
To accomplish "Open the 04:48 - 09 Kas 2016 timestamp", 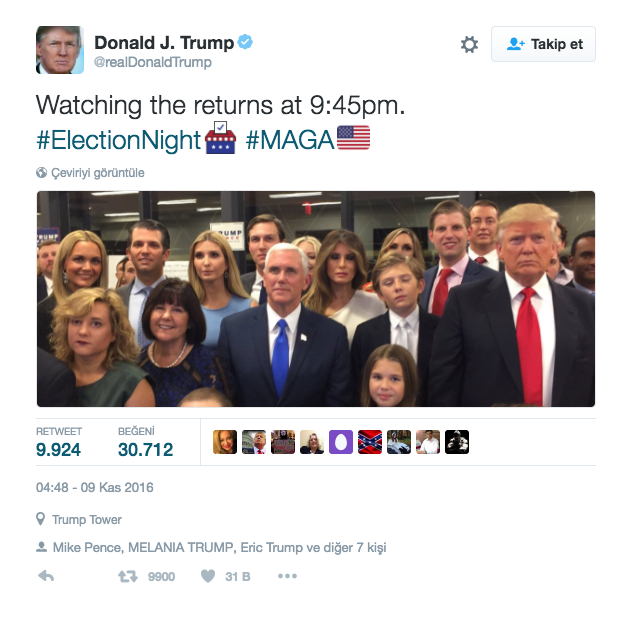I will click(x=95, y=488).
